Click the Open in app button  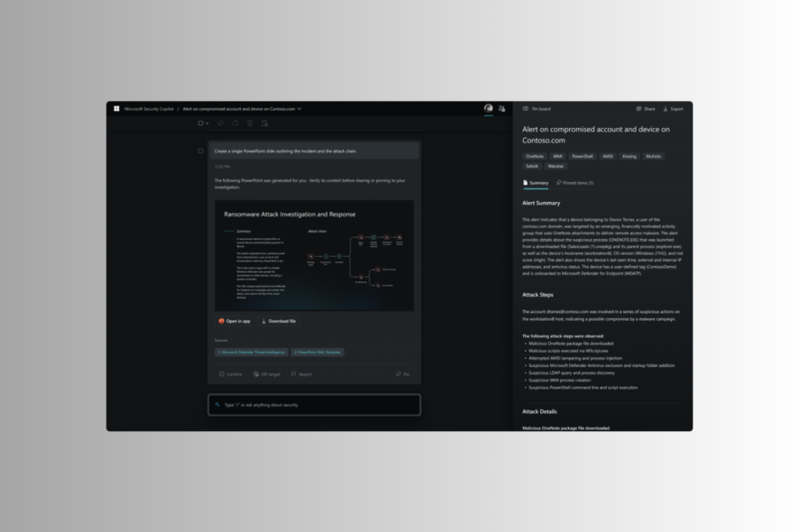point(234,321)
